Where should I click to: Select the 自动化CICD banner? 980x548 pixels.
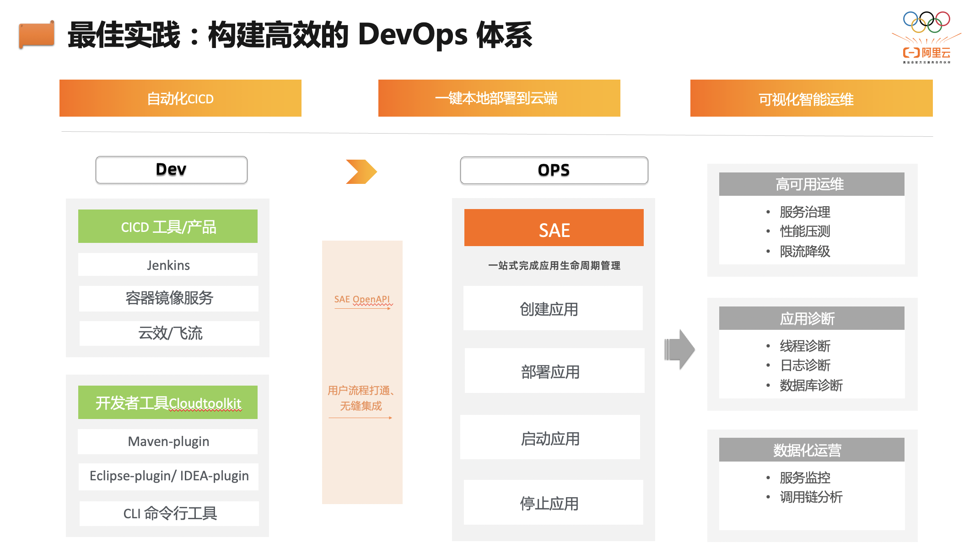[x=180, y=98]
